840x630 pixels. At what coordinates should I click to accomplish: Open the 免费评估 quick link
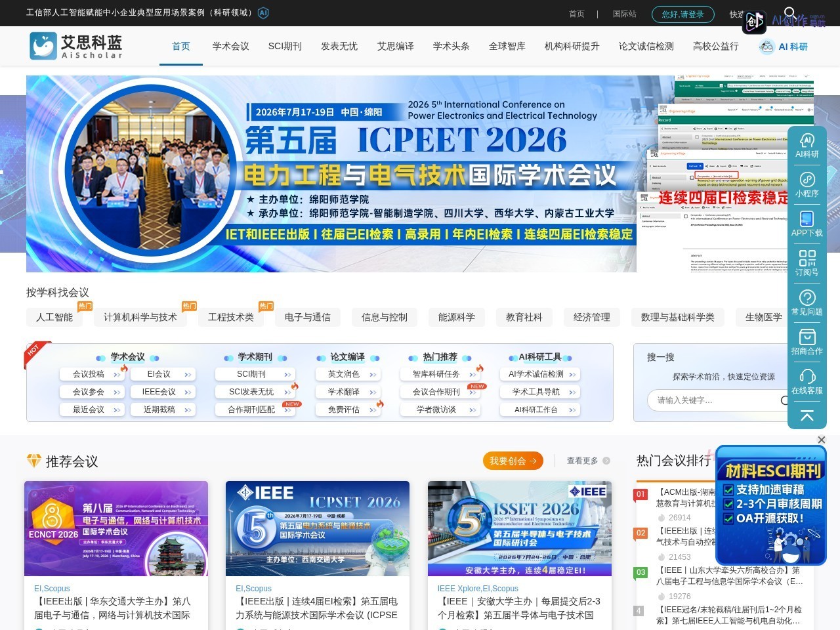347,409
